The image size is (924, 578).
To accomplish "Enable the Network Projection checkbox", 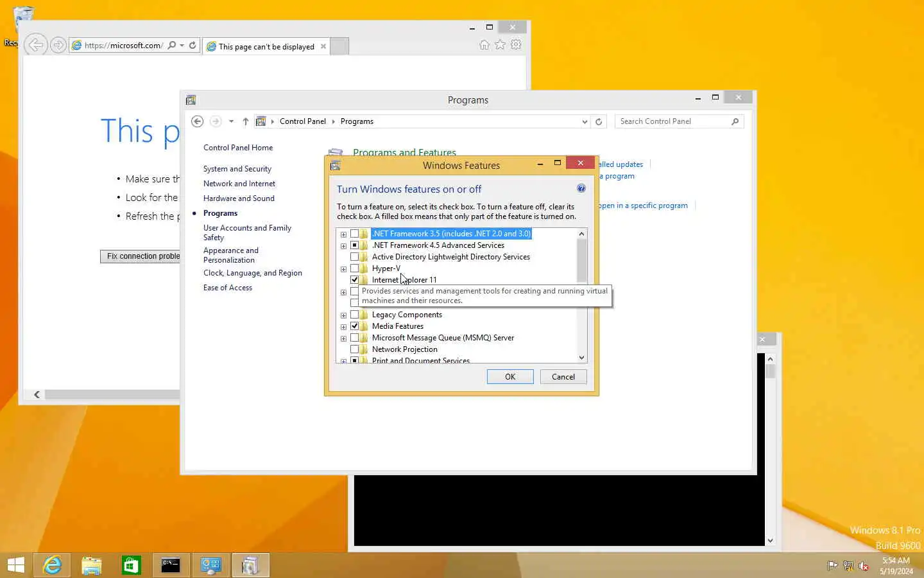I will [354, 349].
